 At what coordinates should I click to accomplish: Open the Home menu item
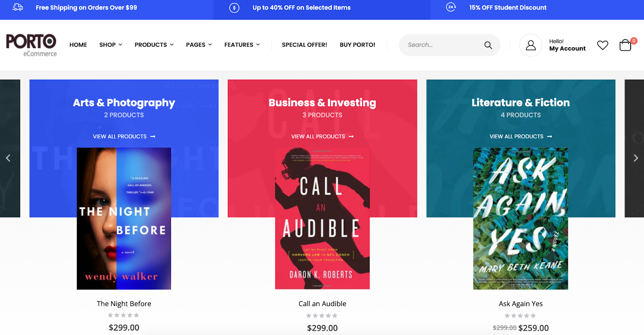click(x=78, y=45)
